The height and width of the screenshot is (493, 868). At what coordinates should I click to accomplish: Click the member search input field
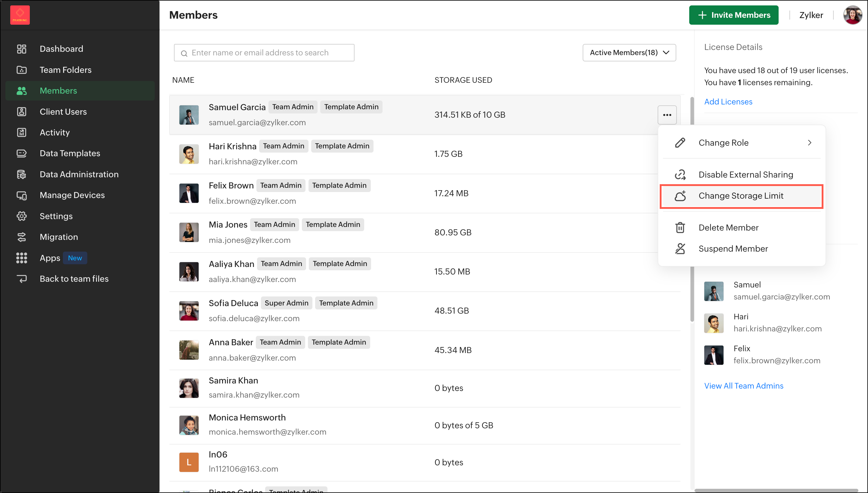264,52
